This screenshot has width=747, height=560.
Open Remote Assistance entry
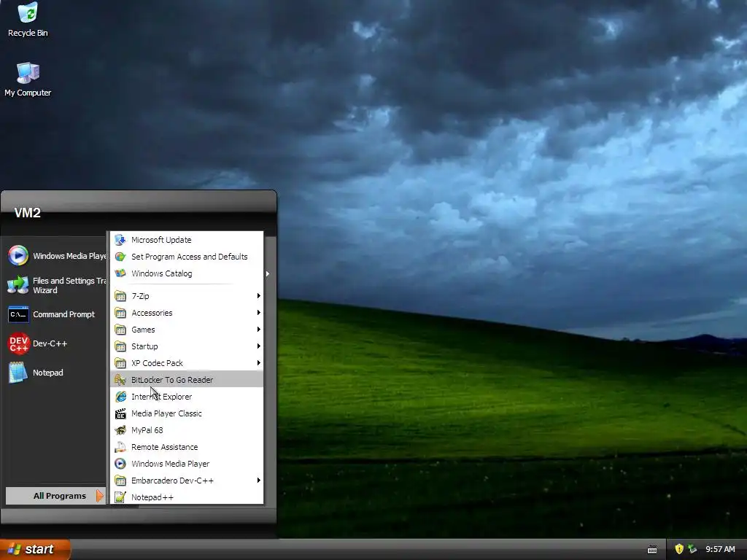click(187, 447)
